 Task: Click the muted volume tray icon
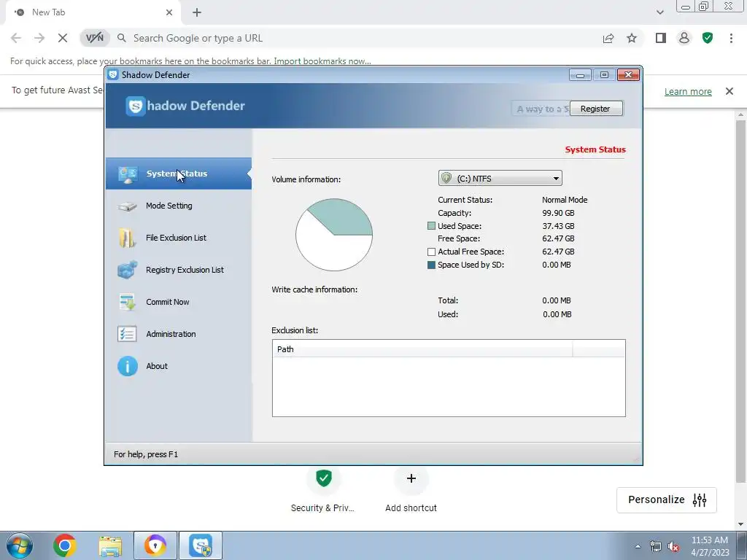(x=673, y=546)
